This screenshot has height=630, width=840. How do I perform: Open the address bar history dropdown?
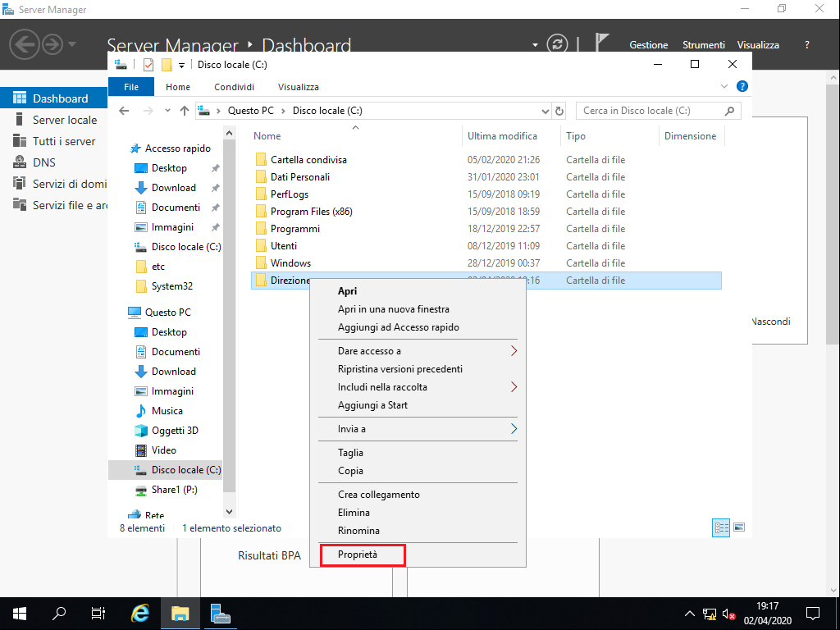(545, 110)
